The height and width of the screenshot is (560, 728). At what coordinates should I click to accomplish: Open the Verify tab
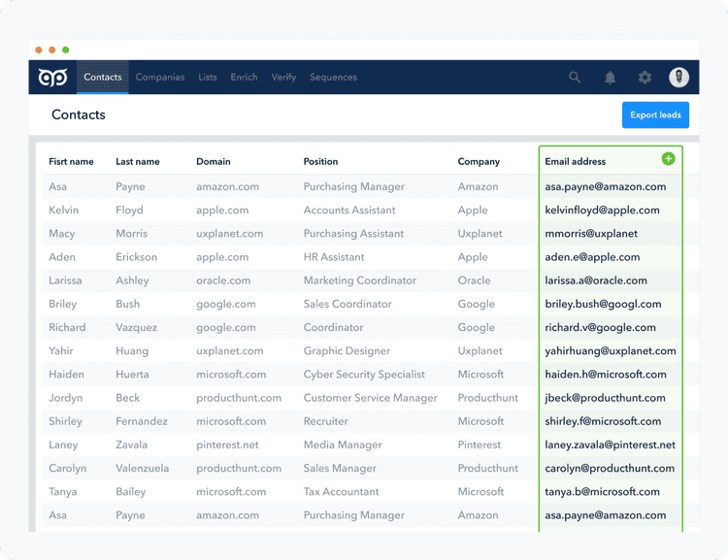click(x=283, y=77)
